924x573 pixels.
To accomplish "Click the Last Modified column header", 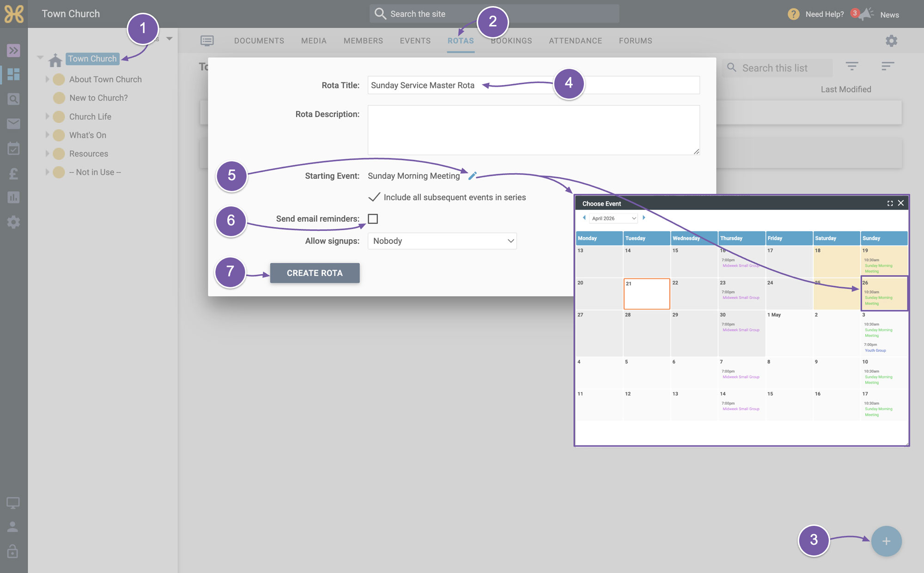I will pos(846,90).
